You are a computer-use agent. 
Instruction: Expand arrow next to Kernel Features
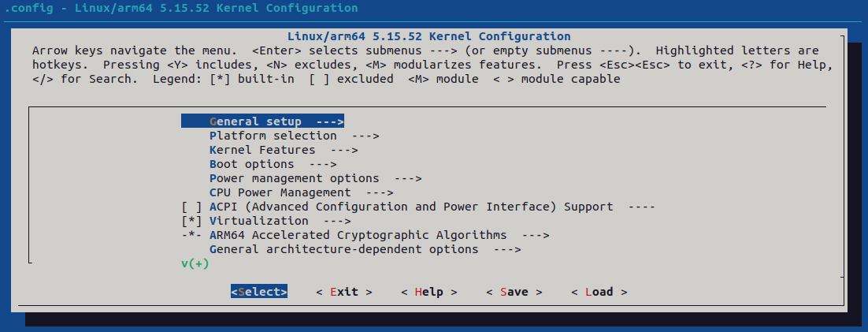[344, 150]
